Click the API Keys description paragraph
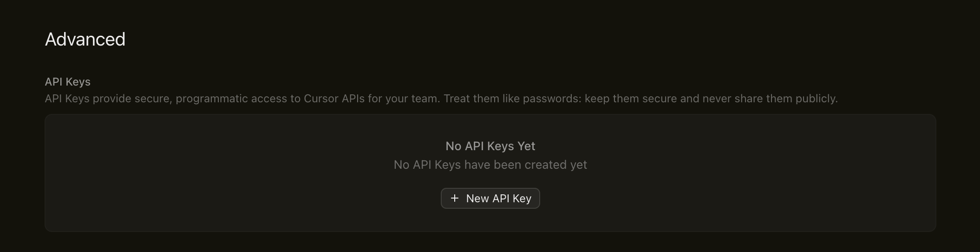Viewport: 980px width, 252px height. pyautogui.click(x=441, y=99)
